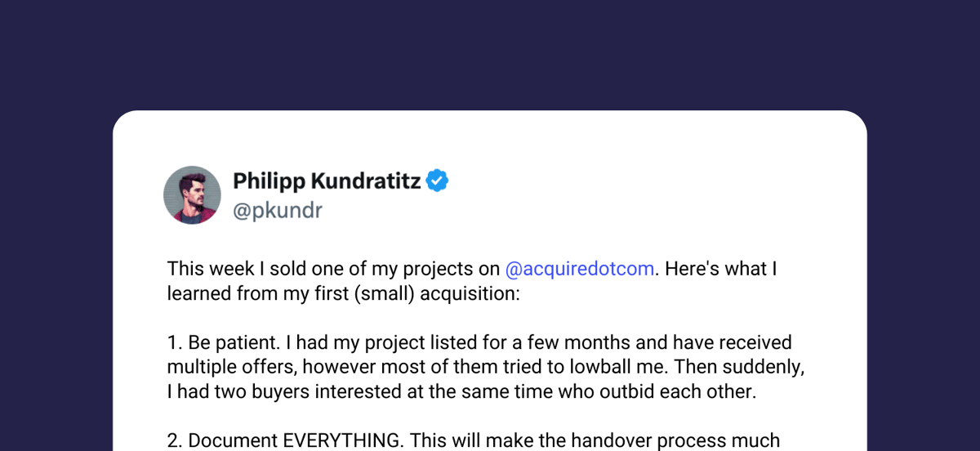
Task: Click the 'Here's what I' text
Action: (719, 269)
